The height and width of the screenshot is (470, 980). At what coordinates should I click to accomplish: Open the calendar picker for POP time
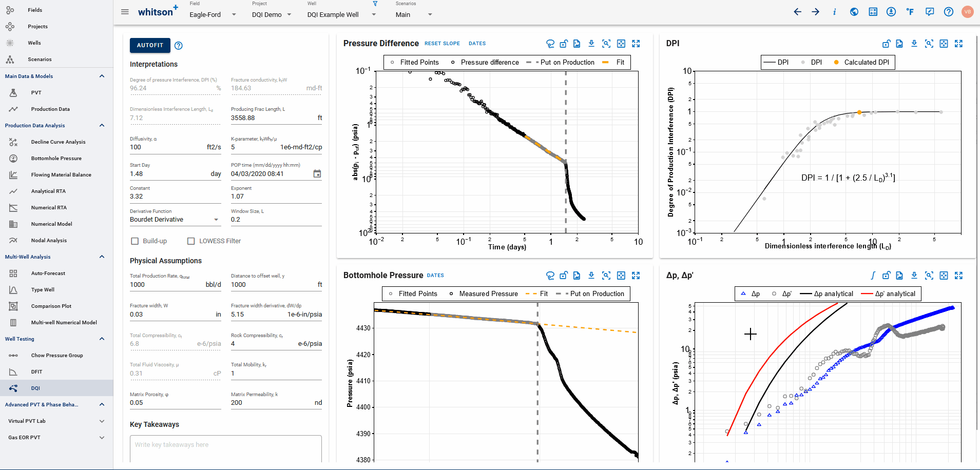click(x=317, y=174)
